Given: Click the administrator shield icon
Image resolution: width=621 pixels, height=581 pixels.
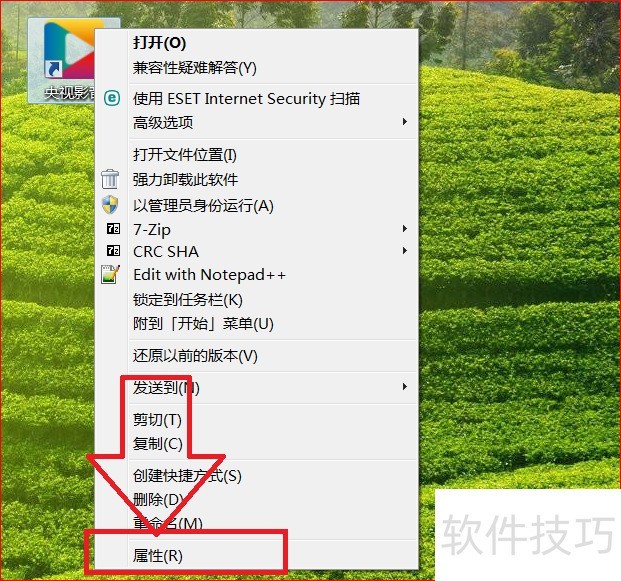Looking at the screenshot, I should (110, 204).
